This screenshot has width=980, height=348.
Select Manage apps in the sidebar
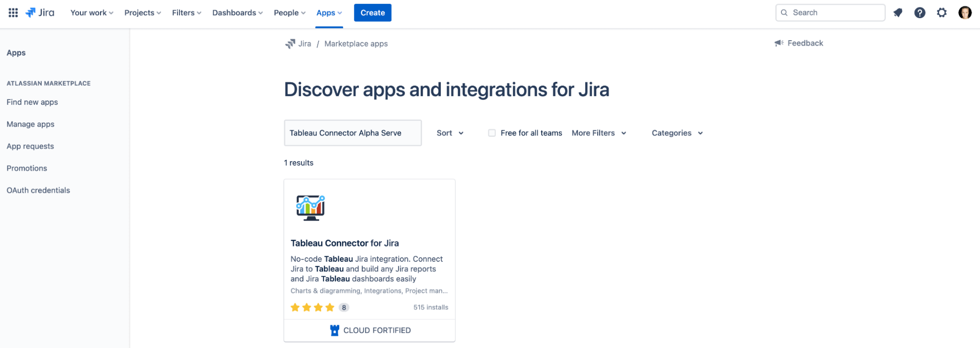click(30, 124)
